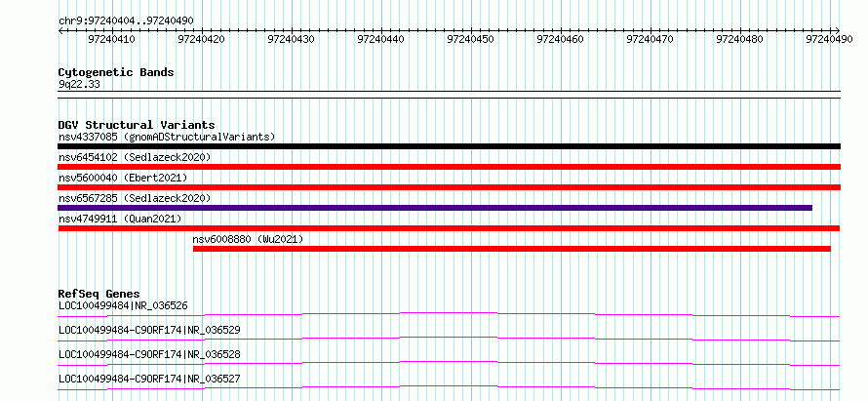Select the 9q22.33 band label
The height and width of the screenshot is (401, 868).
pyautogui.click(x=79, y=84)
